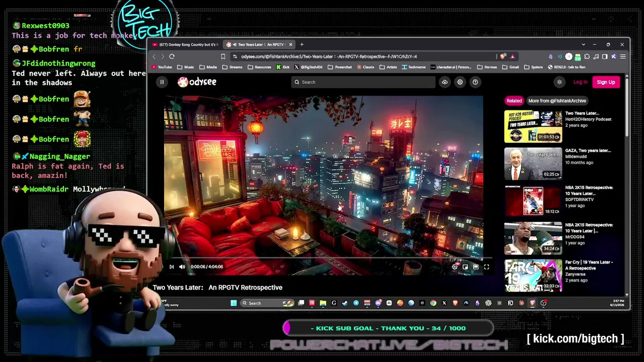The width and height of the screenshot is (644, 362).
Task: Open the taskbar clock showing 3:57 PM
Action: [x=617, y=303]
